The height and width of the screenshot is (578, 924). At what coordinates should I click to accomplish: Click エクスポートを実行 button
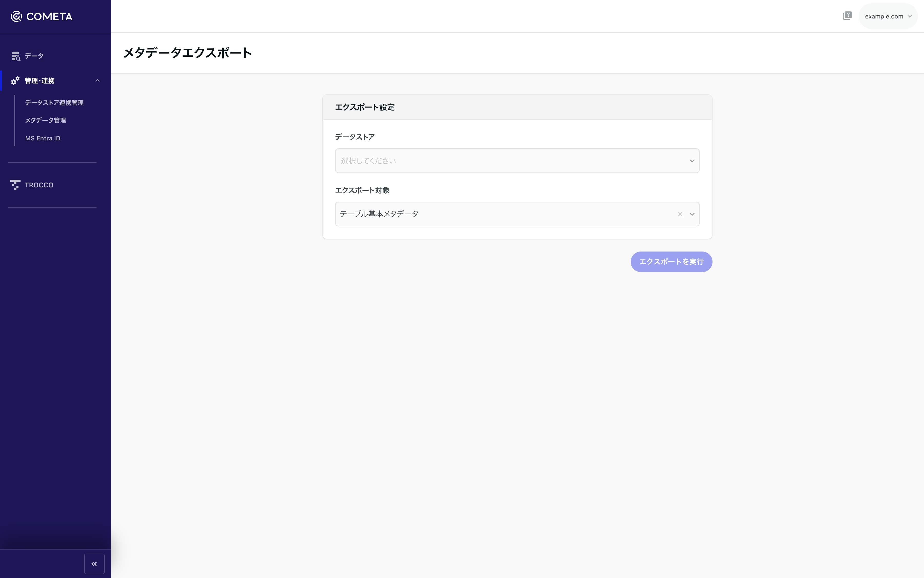pyautogui.click(x=671, y=262)
